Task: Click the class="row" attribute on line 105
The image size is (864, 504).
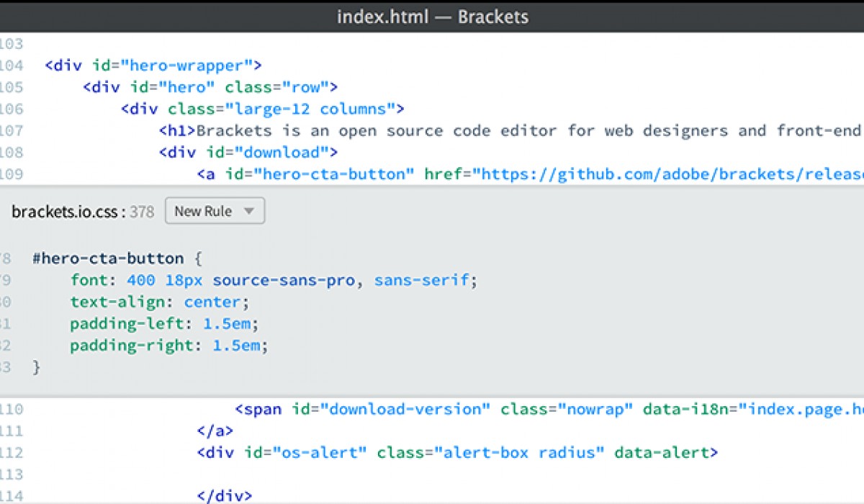Action: tap(277, 87)
